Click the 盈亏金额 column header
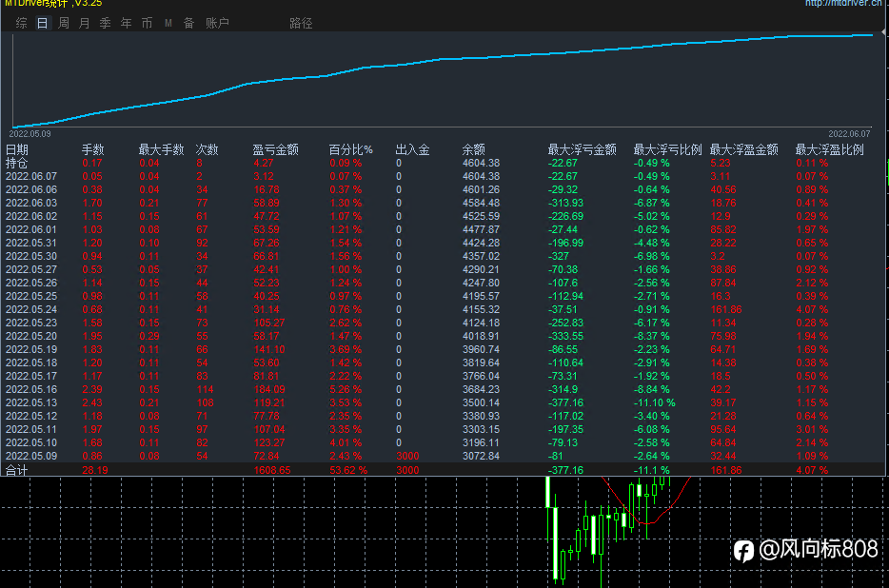This screenshot has width=889, height=588. (x=275, y=149)
